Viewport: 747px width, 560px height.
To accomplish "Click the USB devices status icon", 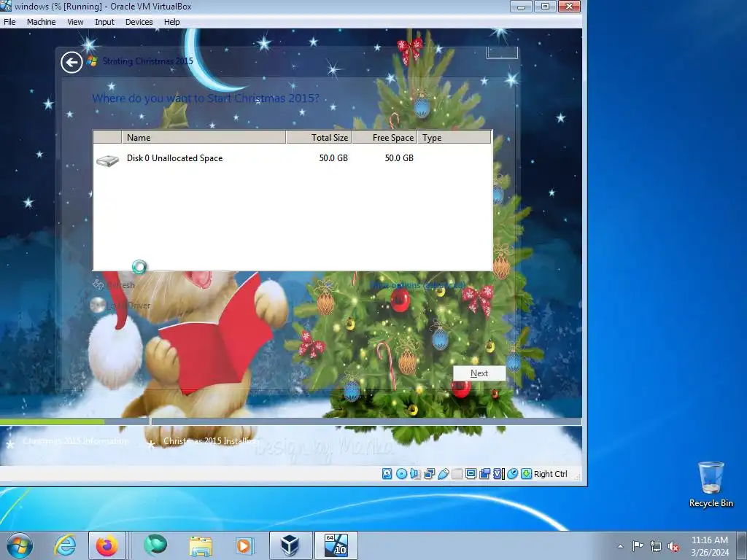I will click(x=443, y=473).
